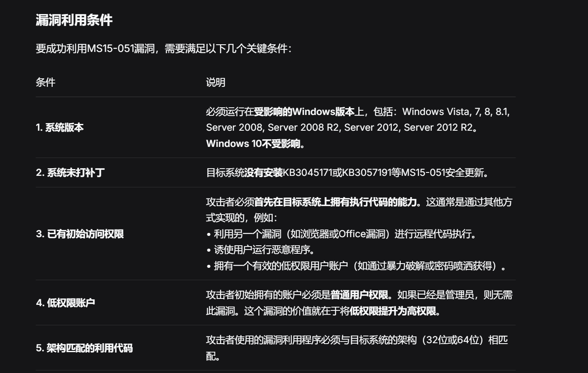Click the description mentioning KB3045171或KB3057191
The width and height of the screenshot is (588, 373).
tap(348, 172)
